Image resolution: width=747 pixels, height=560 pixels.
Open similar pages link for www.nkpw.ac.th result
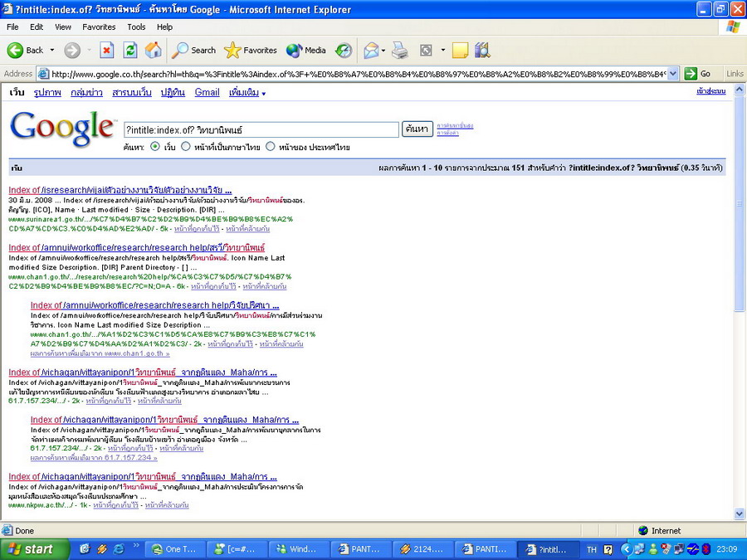tap(167, 505)
